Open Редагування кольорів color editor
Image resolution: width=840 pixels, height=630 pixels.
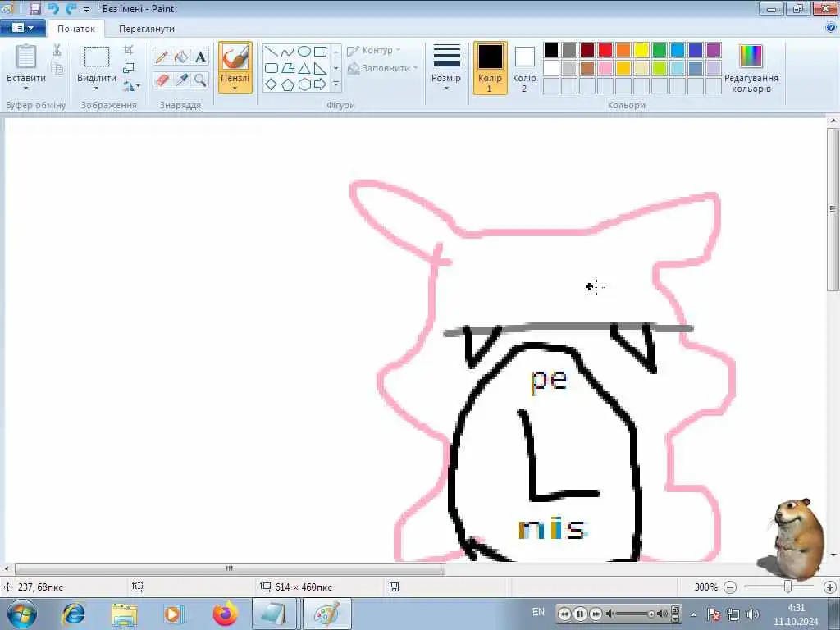(751, 68)
